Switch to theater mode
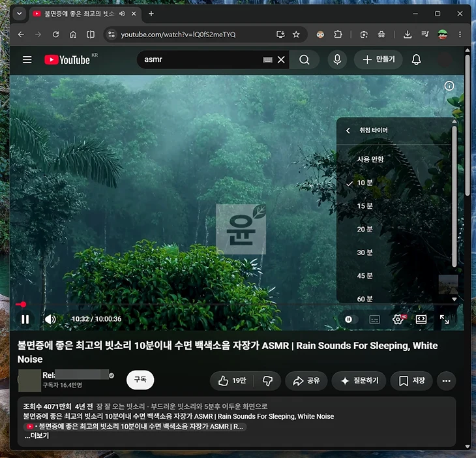The height and width of the screenshot is (458, 476). (x=421, y=319)
